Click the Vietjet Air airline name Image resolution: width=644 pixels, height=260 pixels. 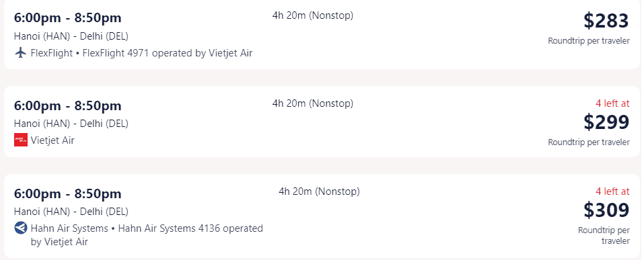coord(52,140)
